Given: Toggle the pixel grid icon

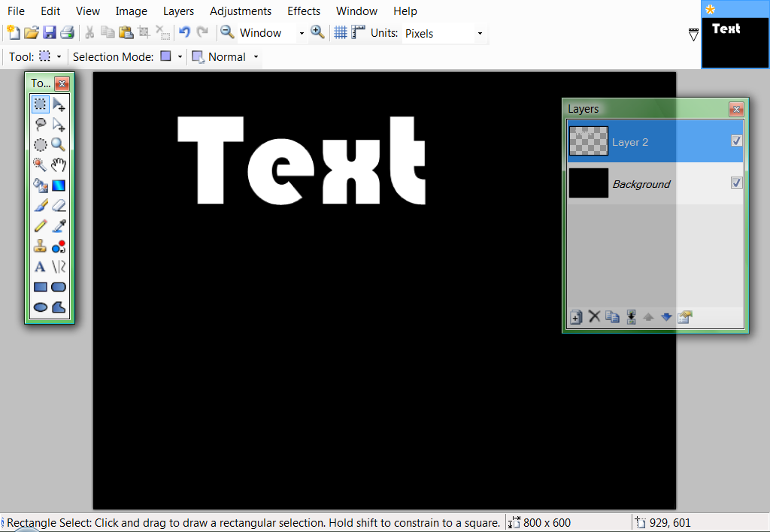Looking at the screenshot, I should click(341, 33).
